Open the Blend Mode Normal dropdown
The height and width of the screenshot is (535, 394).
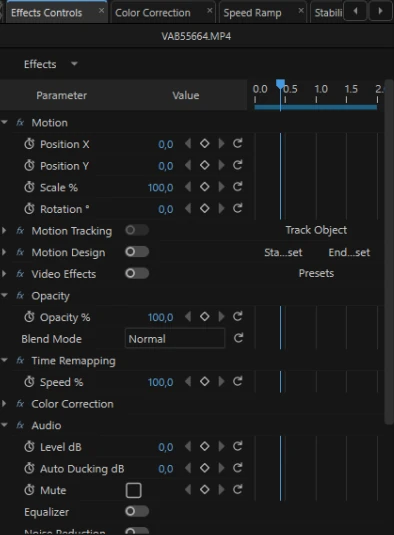(x=175, y=338)
